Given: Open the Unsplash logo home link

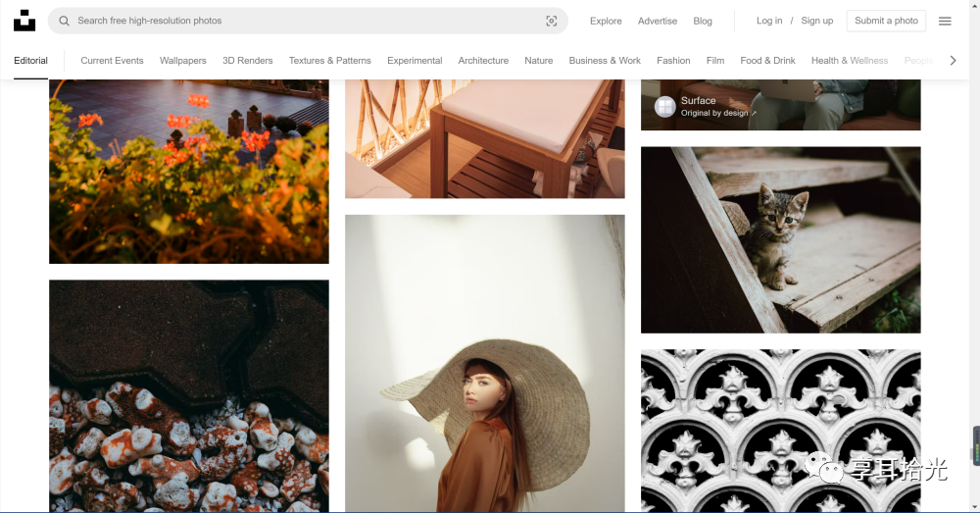Looking at the screenshot, I should (24, 21).
